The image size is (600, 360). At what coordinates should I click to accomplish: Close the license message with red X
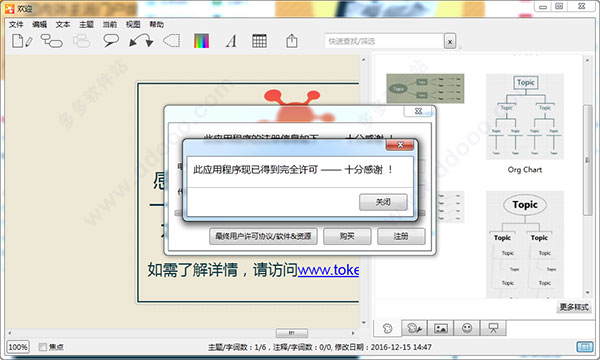point(400,145)
